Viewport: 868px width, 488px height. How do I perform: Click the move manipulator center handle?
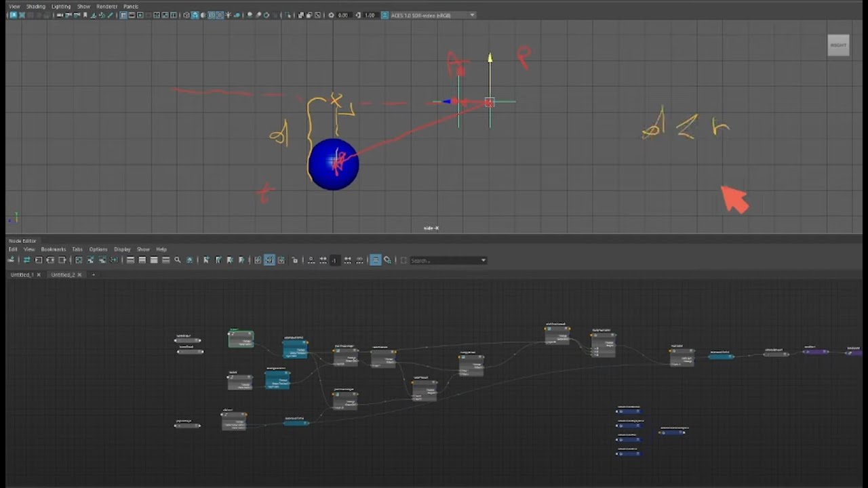(490, 102)
